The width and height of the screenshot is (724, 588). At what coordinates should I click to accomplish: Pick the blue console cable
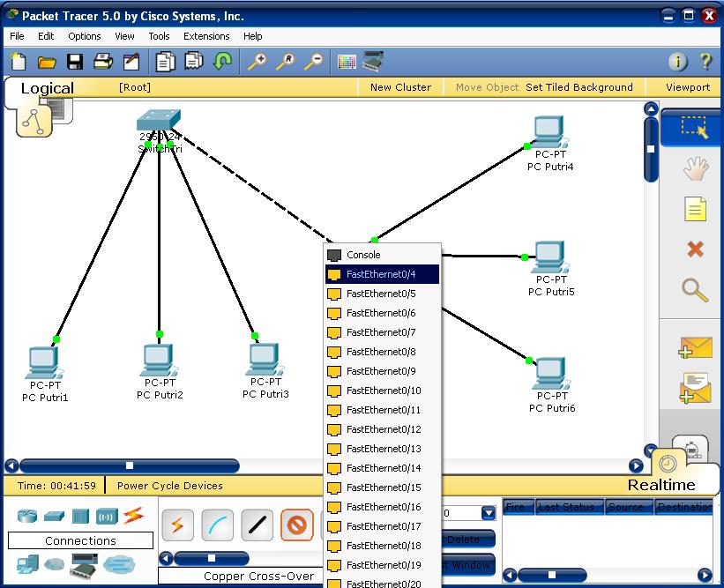click(218, 525)
